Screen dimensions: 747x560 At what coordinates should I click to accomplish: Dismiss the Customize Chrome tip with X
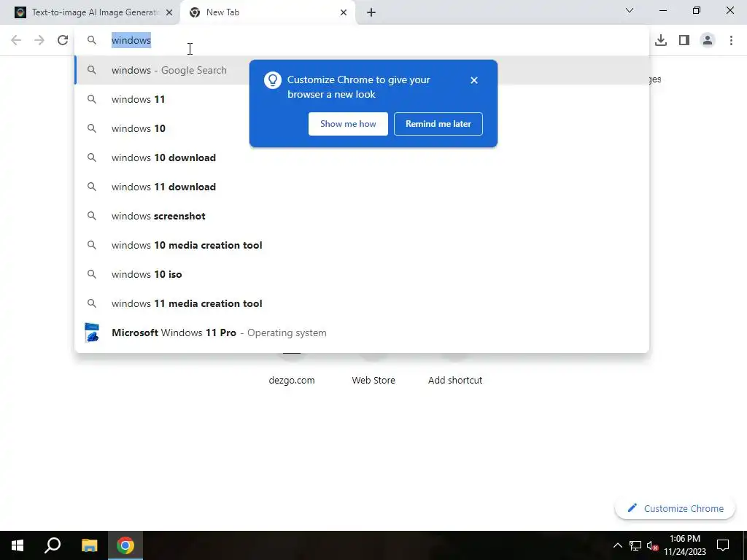474,80
